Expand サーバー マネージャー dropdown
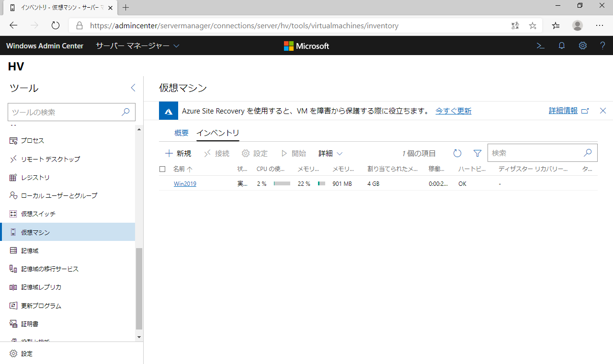This screenshot has width=613, height=364. click(x=137, y=46)
